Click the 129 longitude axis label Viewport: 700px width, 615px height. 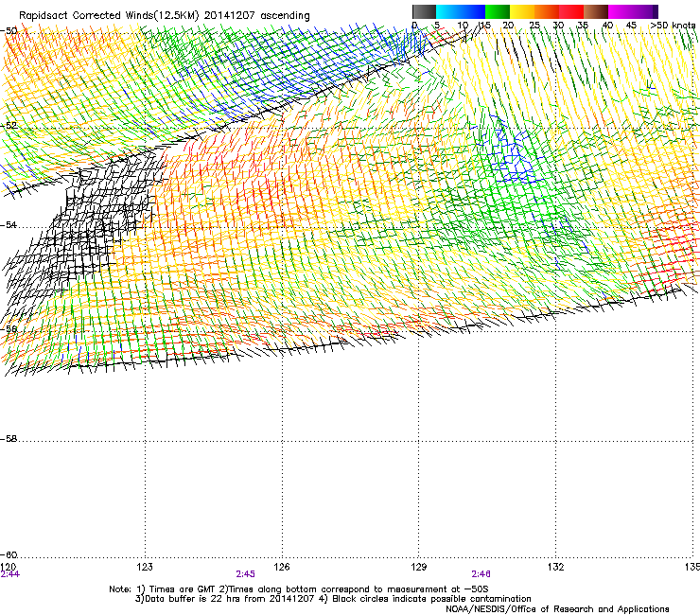click(419, 567)
